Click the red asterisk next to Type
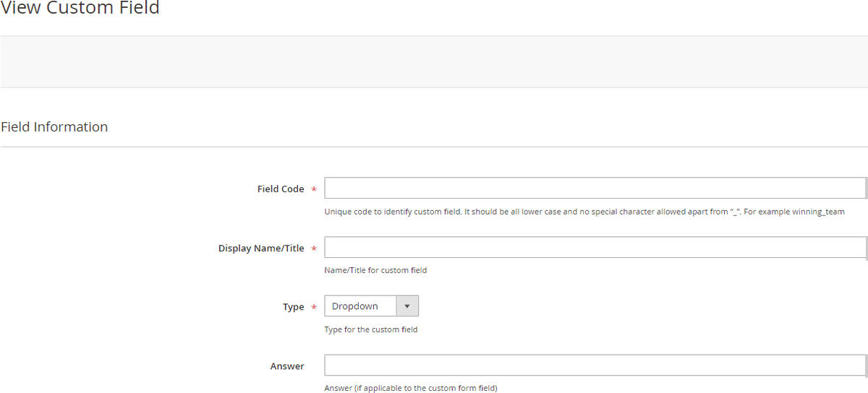Image resolution: width=868 pixels, height=393 pixels. 314,308
